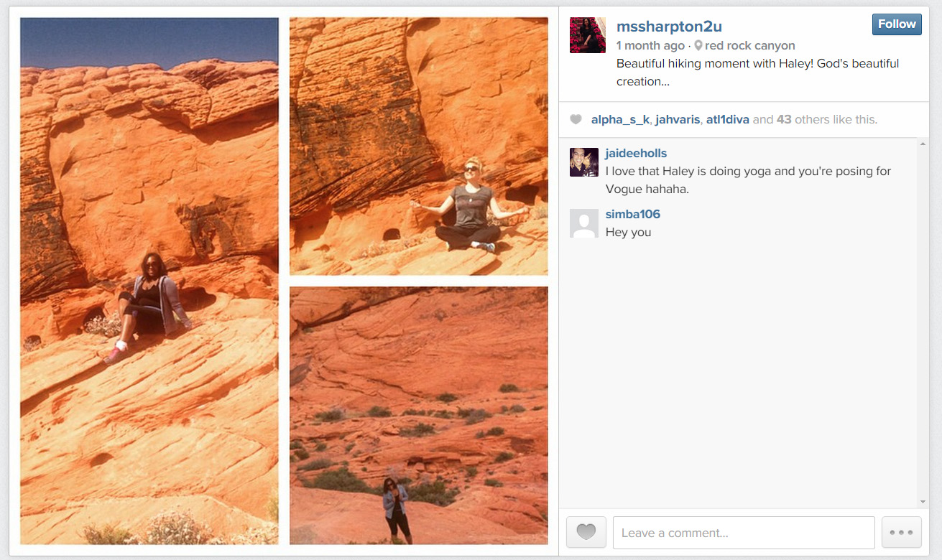This screenshot has height=560, width=942.
Task: Follow mssharpton2u
Action: pos(897,24)
